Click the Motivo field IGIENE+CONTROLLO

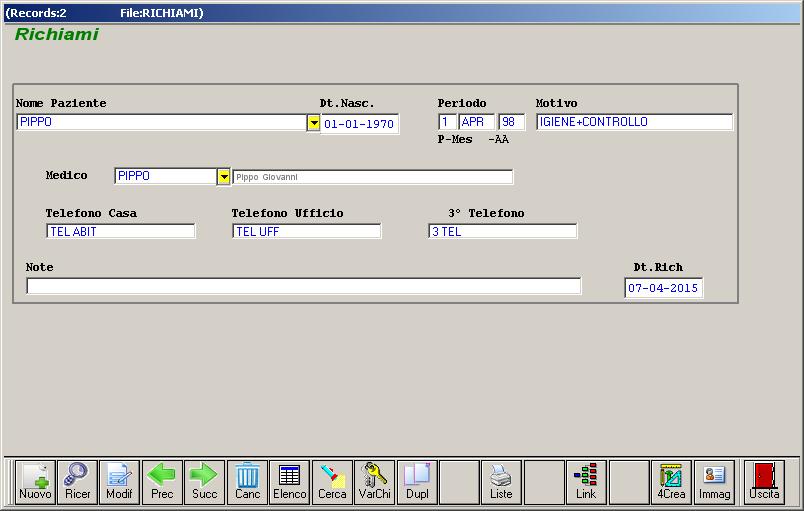coord(635,122)
